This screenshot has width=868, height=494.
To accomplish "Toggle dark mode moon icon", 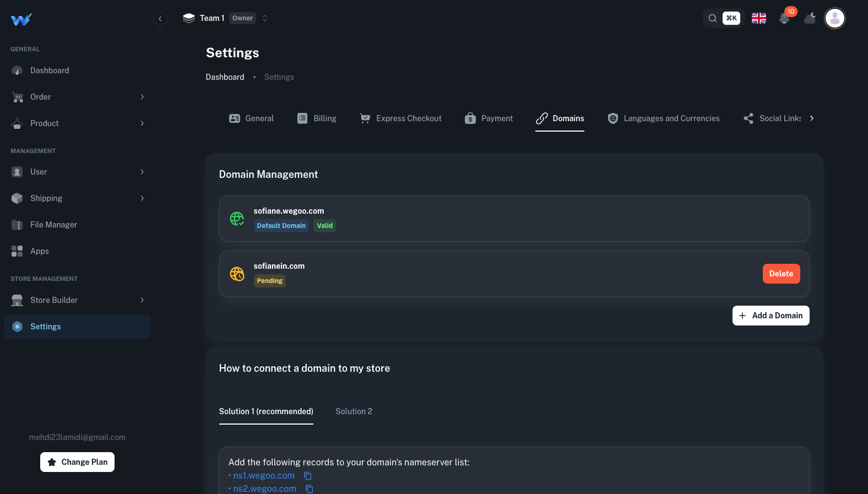I will (810, 18).
